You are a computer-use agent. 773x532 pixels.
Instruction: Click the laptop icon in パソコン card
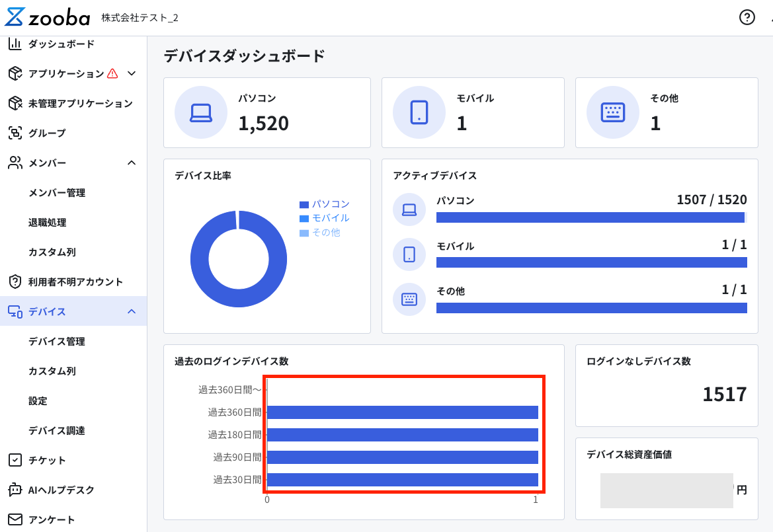[200, 112]
